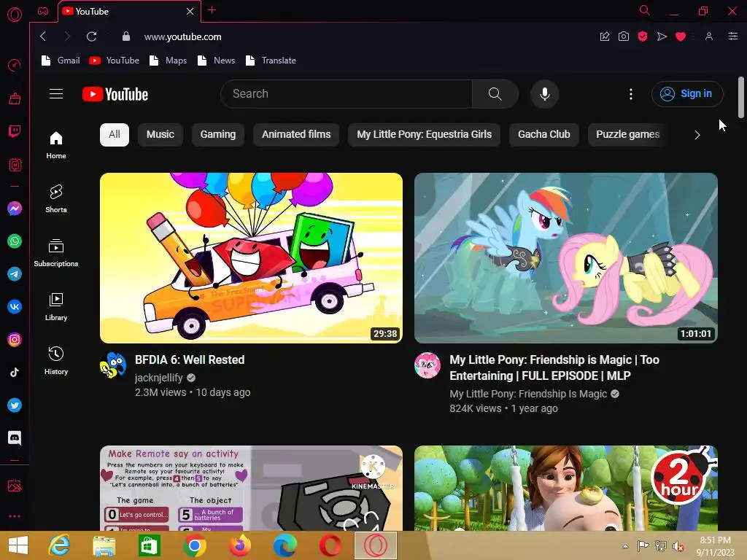Open Telegram in the Opera sidebar
This screenshot has width=747, height=560.
coord(15,274)
